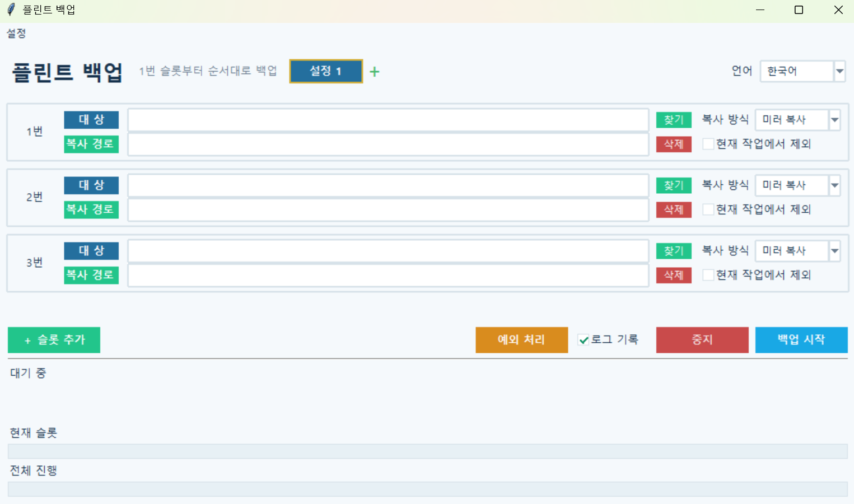Delete slot 2번 with 삭제 button
This screenshot has height=504, width=854.
tap(674, 209)
